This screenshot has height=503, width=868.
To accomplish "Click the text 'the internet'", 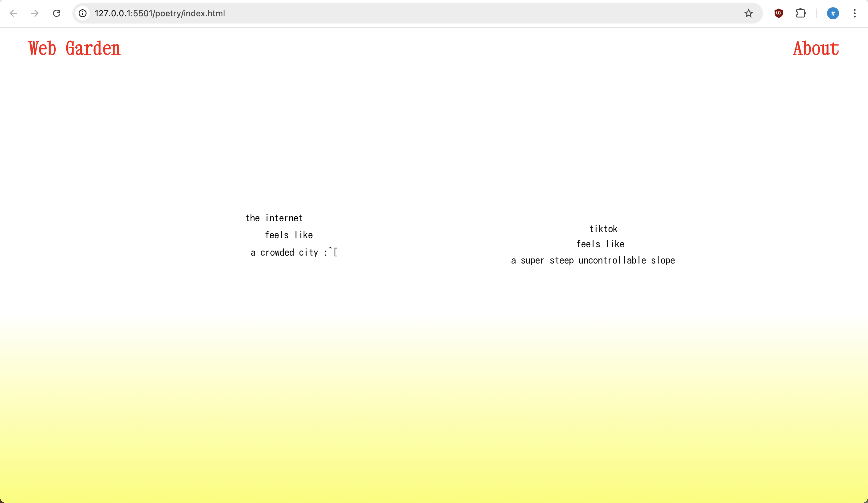I will (x=274, y=218).
